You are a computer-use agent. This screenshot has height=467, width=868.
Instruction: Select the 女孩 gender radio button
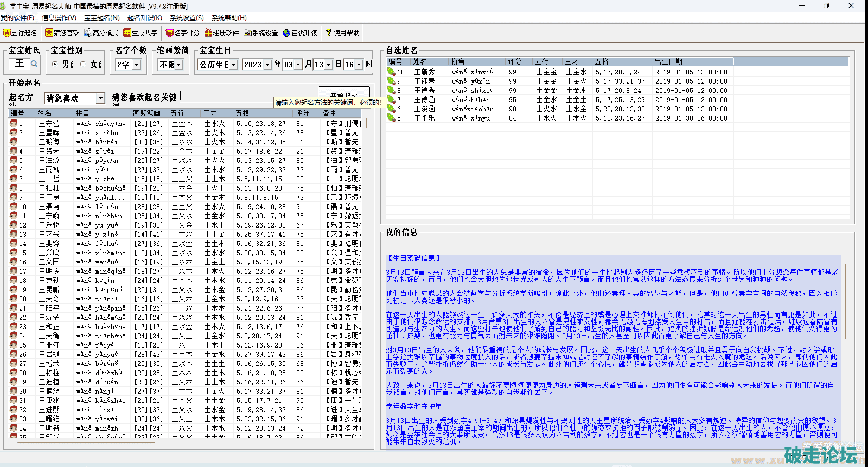click(x=83, y=64)
